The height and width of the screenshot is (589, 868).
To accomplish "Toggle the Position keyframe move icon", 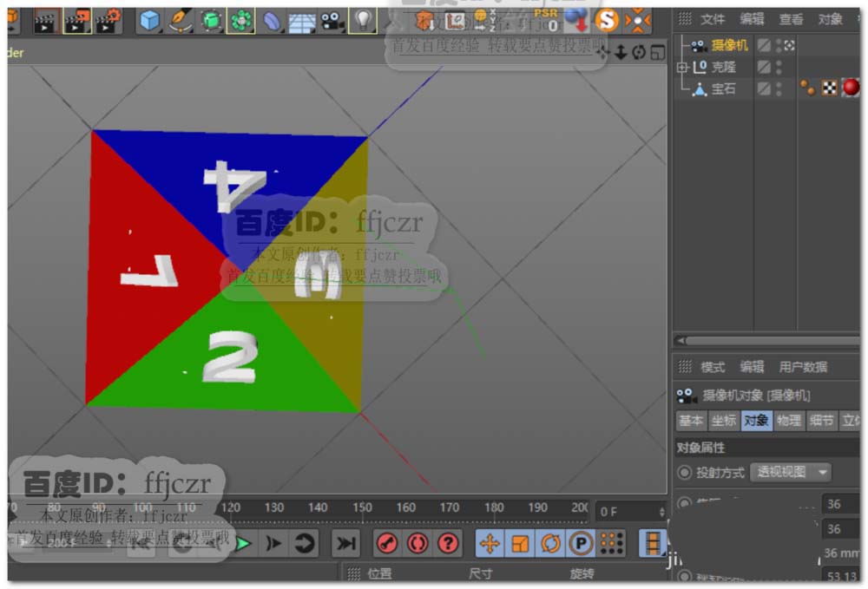I will (x=490, y=544).
